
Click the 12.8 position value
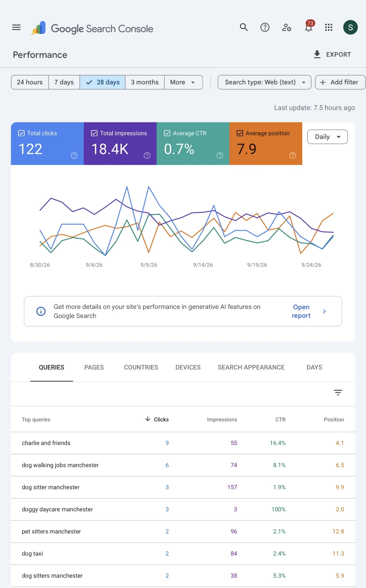pyautogui.click(x=338, y=532)
